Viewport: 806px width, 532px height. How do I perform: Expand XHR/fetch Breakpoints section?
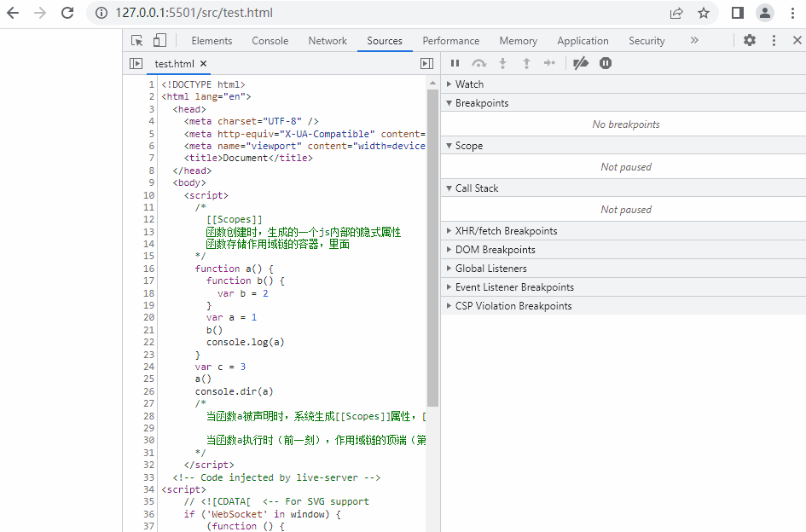[623, 231]
